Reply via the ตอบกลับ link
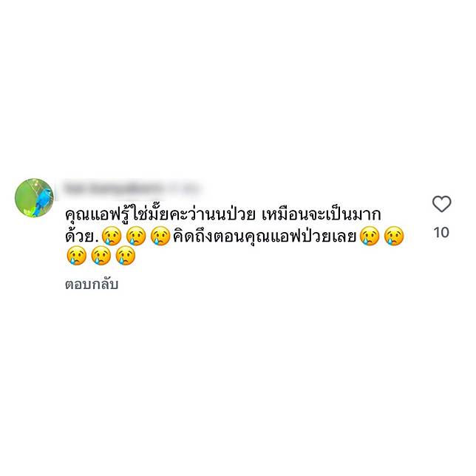476x476 pixels. [92, 285]
